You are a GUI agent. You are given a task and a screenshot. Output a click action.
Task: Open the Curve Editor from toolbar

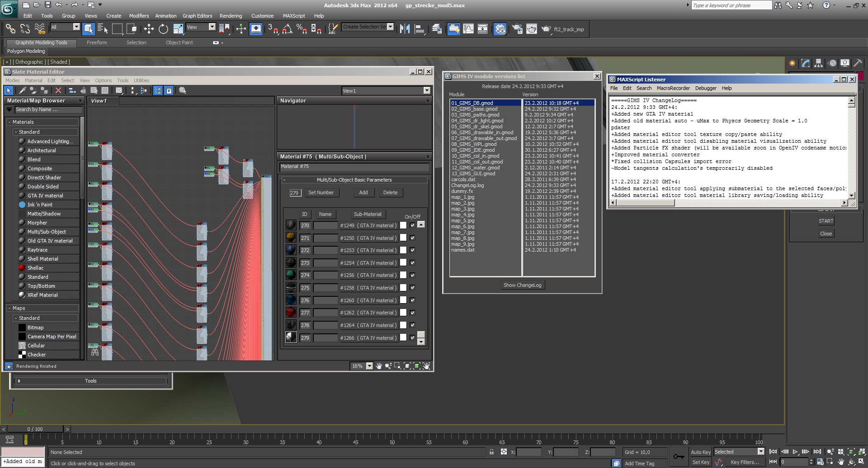(468, 29)
